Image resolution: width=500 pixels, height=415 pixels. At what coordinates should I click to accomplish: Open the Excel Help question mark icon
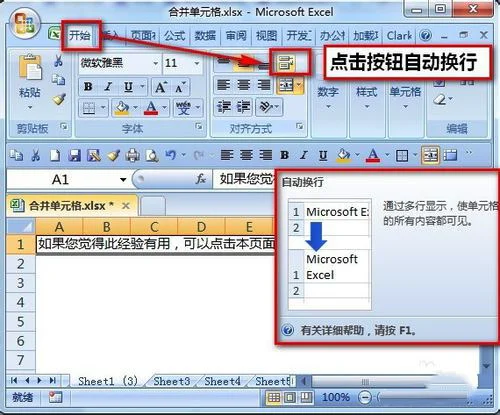(x=425, y=35)
